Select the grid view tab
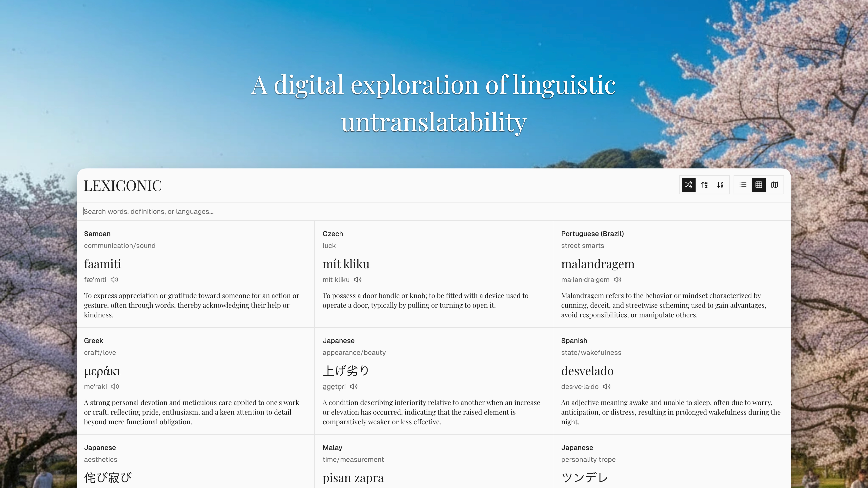The image size is (868, 488). 758,185
